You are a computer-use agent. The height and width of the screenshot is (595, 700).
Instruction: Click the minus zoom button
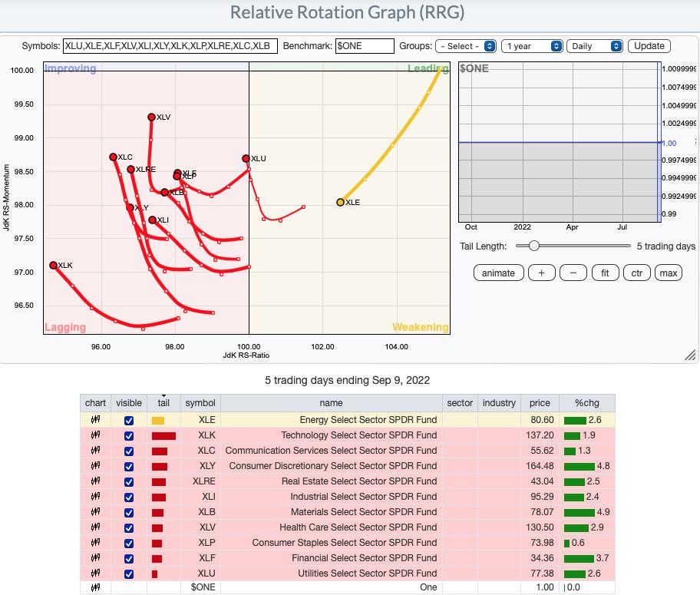pos(573,273)
